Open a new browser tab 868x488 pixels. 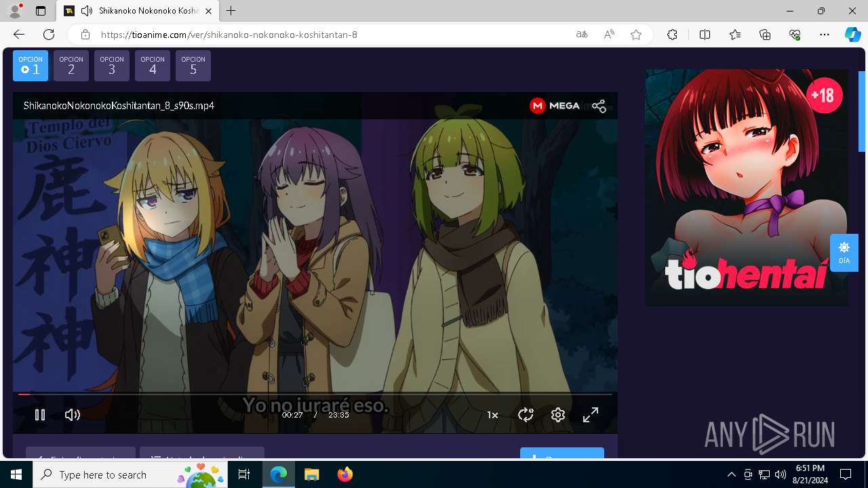tap(231, 11)
